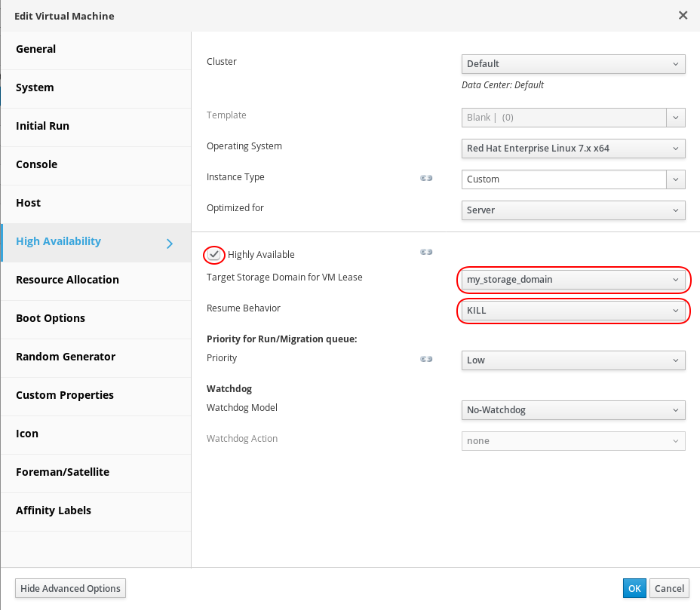Screen dimensions: 700x610
Task: Click the chevron arrow on High Availability tab
Action: (170, 243)
